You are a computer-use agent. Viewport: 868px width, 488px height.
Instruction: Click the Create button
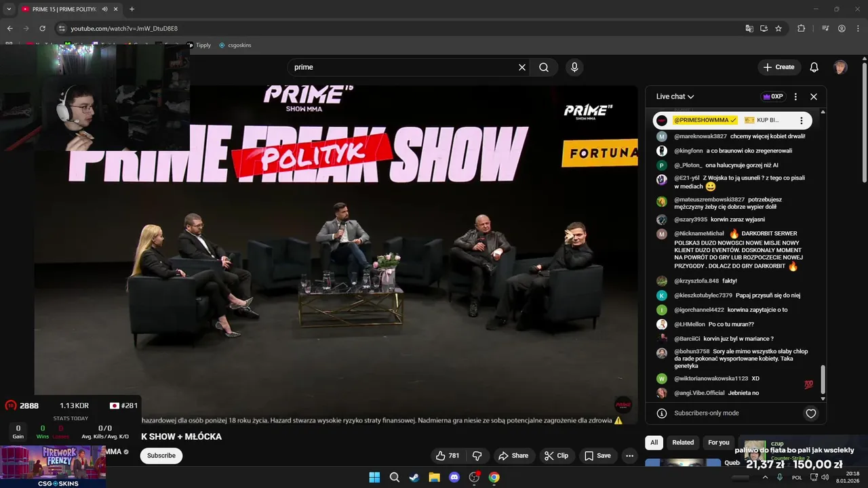pyautogui.click(x=778, y=67)
